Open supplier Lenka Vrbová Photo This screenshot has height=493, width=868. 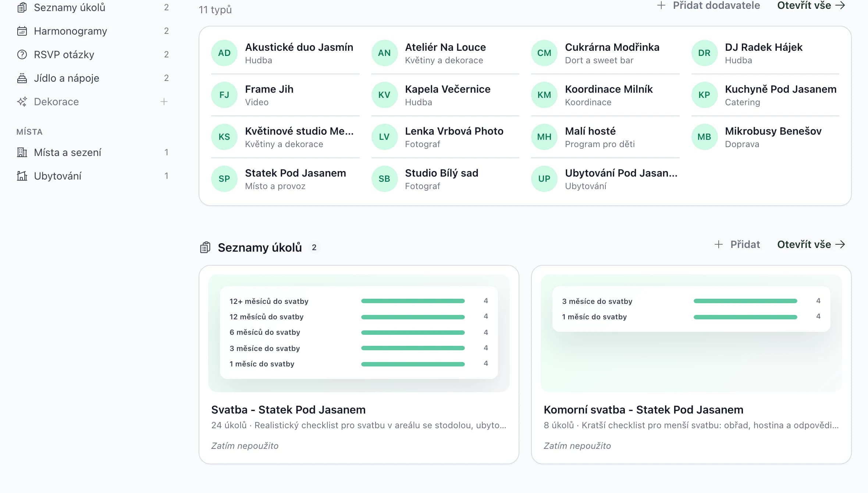pyautogui.click(x=445, y=137)
